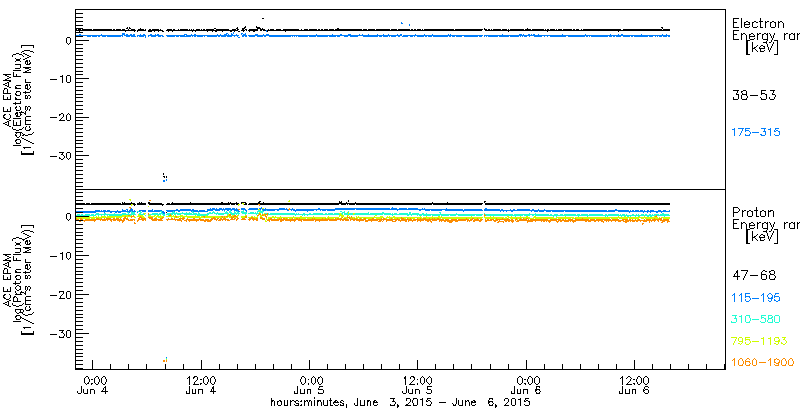Click the 0:00 Jun 6 time label
This screenshot has width=800, height=410.
point(528,387)
